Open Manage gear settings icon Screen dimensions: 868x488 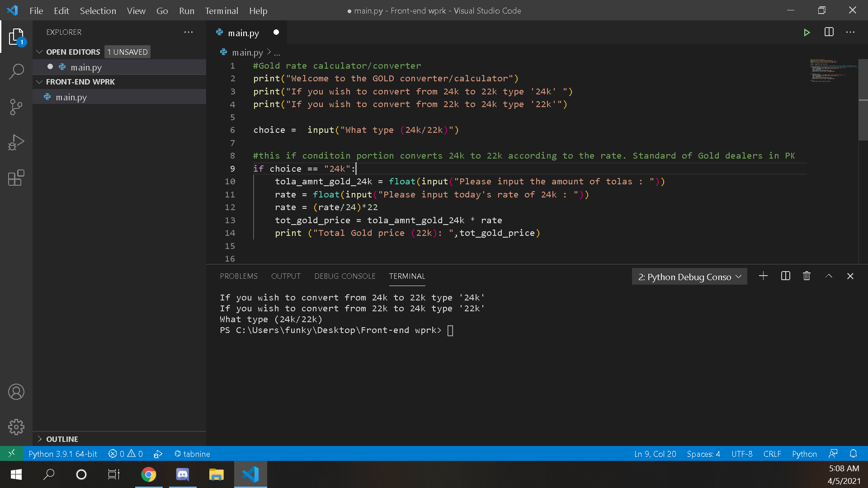coord(16,427)
